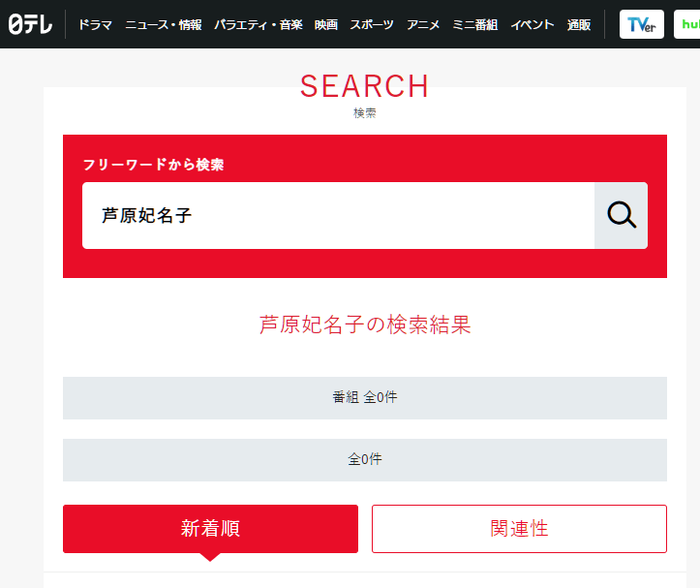Open the Hulu link at the header edge
700x588 pixels.
click(687, 24)
